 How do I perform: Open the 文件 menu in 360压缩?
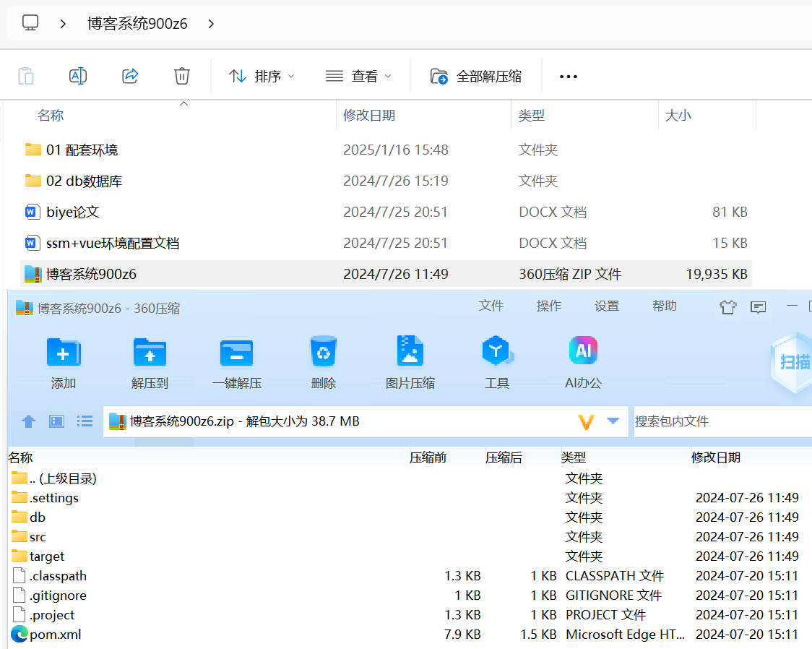click(x=491, y=306)
